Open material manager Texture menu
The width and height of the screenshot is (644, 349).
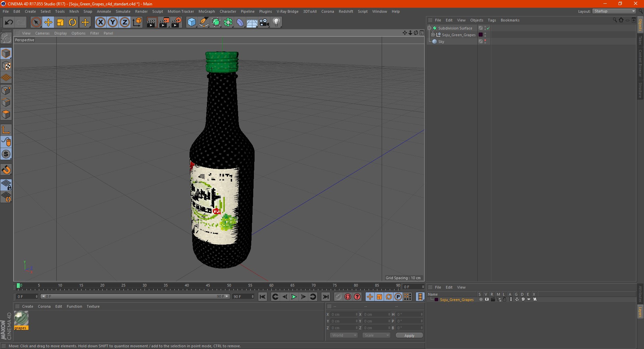coord(93,306)
